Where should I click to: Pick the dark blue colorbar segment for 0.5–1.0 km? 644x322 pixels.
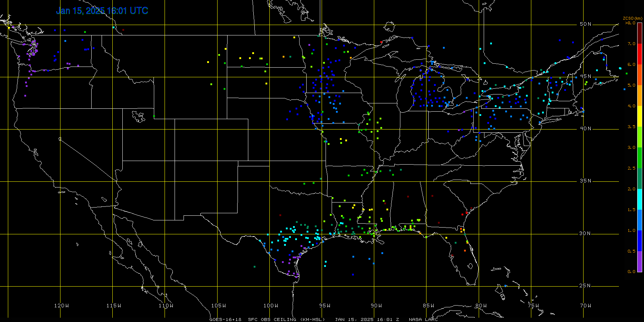click(640, 241)
